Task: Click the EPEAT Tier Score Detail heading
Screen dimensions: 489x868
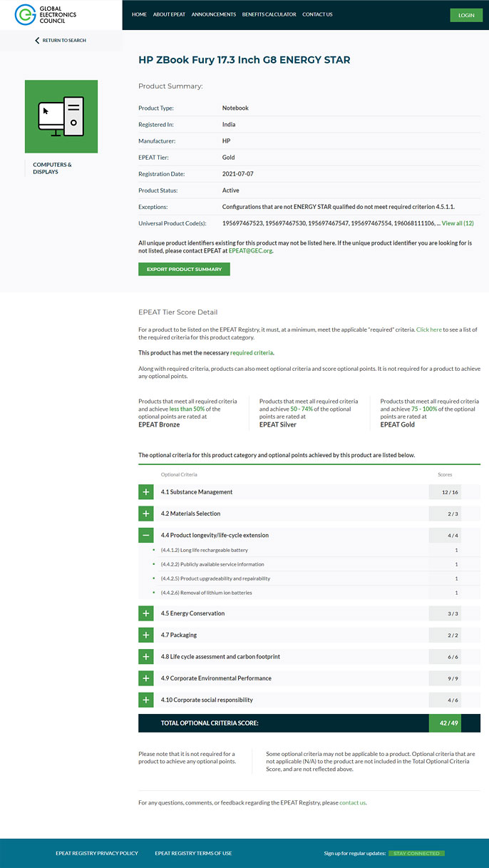Action: click(178, 312)
